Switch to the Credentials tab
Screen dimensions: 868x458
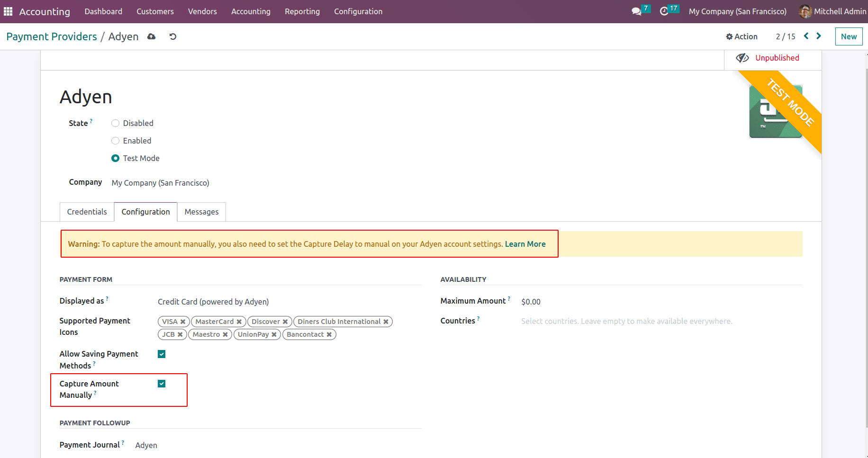(x=87, y=212)
